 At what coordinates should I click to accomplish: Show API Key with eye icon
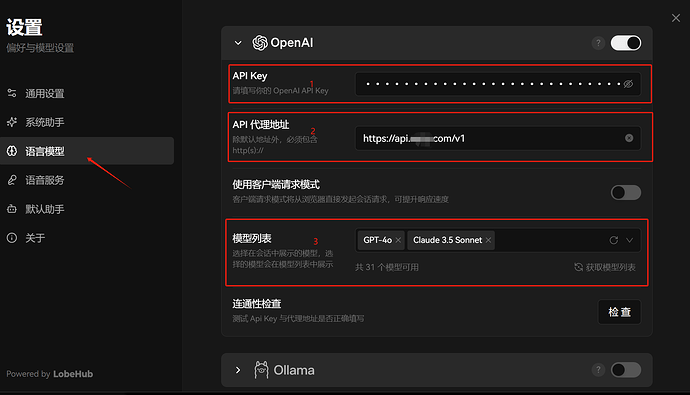[628, 84]
